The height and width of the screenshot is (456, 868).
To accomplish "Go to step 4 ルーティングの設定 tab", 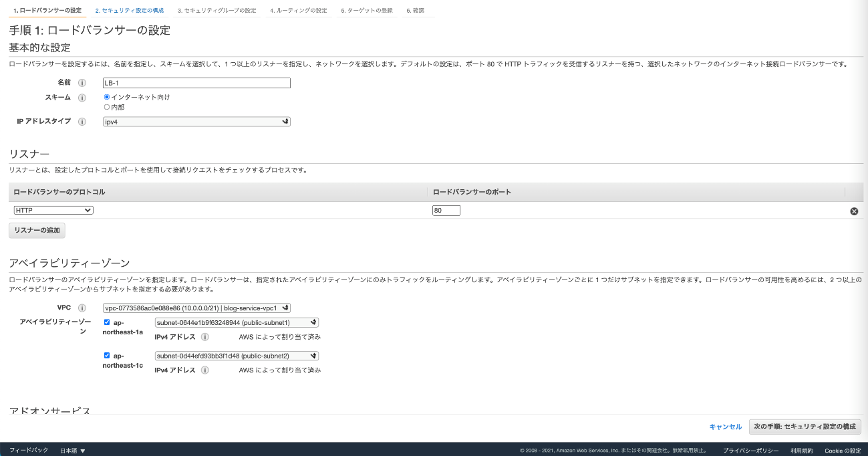I will tap(298, 11).
